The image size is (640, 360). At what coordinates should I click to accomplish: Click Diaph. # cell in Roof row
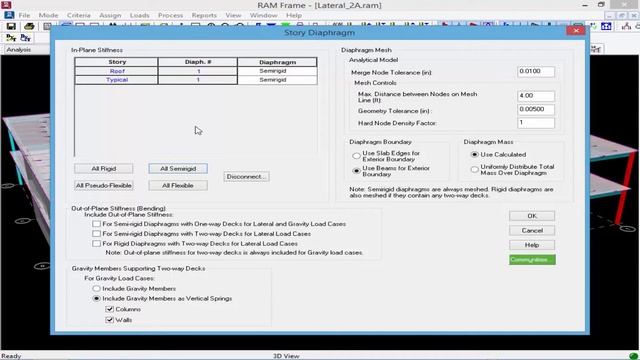tap(198, 71)
